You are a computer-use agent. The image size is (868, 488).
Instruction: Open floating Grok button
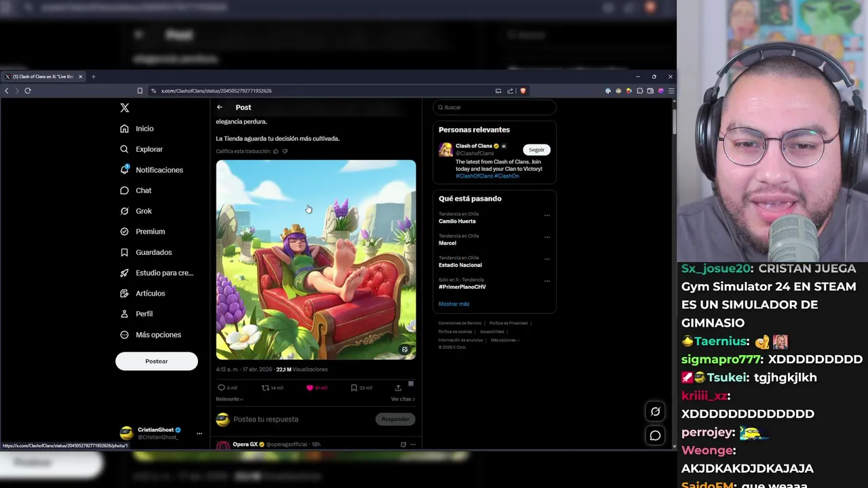(x=655, y=411)
